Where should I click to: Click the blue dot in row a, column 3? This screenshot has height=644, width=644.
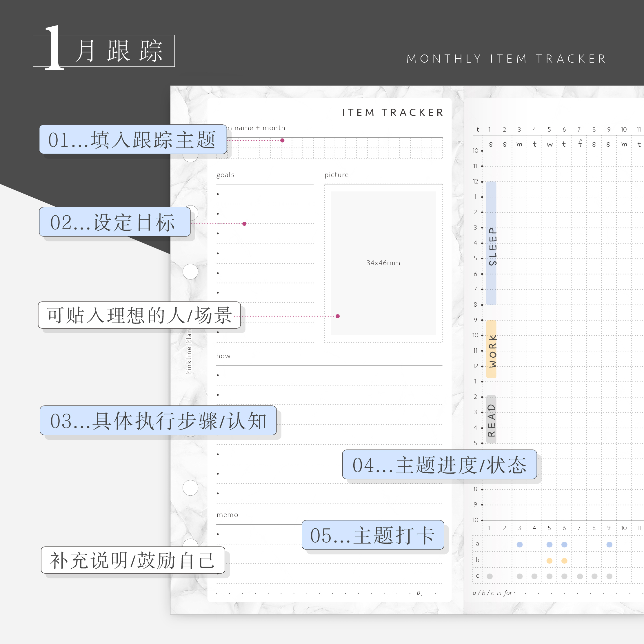pyautogui.click(x=519, y=545)
